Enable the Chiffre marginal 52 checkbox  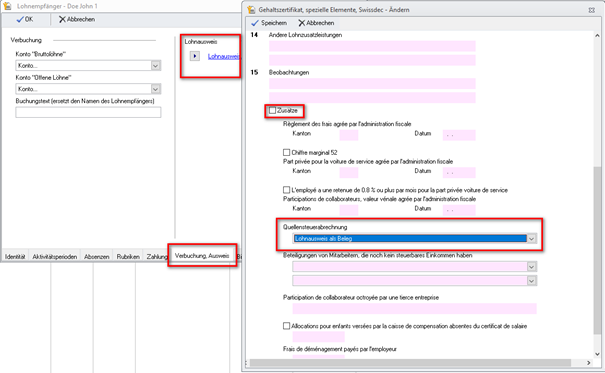coord(286,152)
